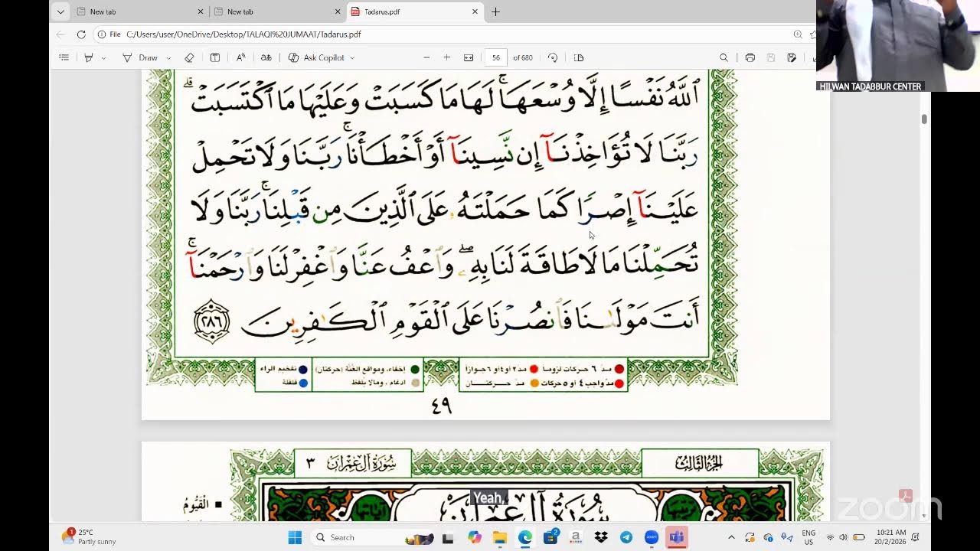Open PDF table of contents panel
The height and width of the screenshot is (551, 980).
click(x=64, y=57)
